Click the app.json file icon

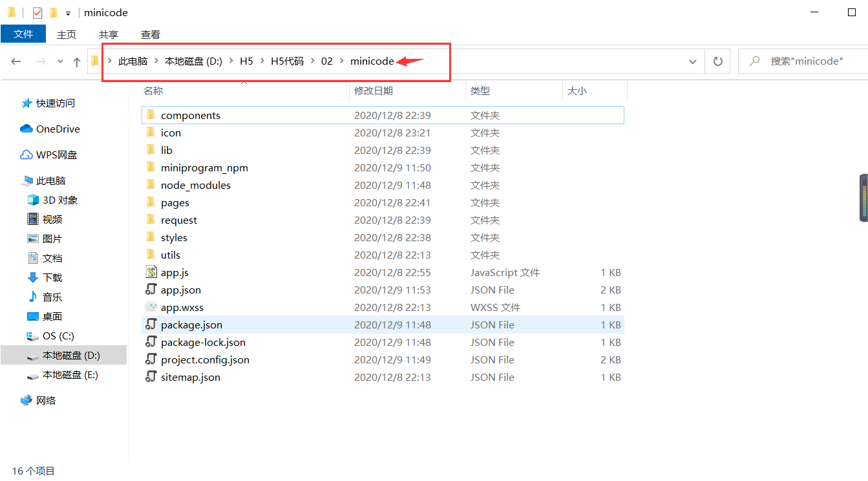tap(151, 290)
